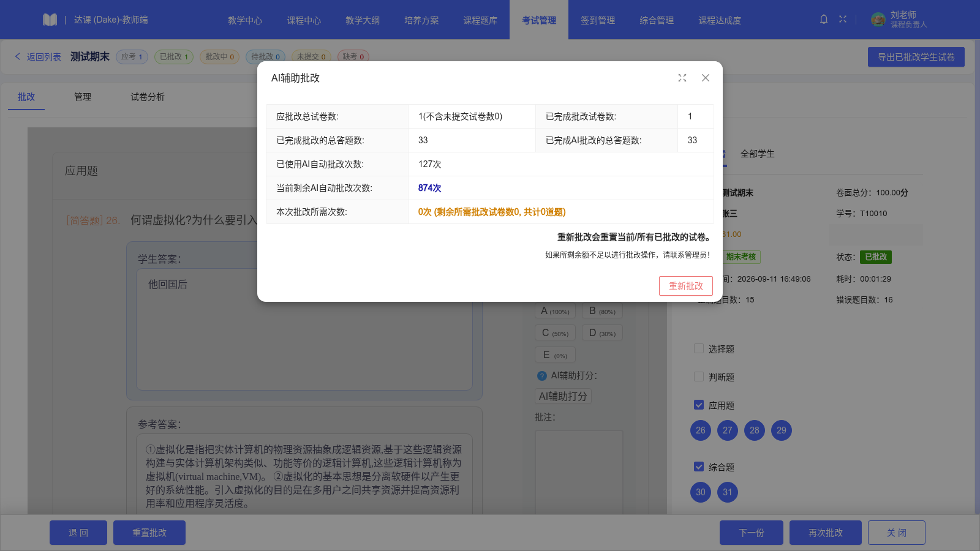The width and height of the screenshot is (980, 551).
Task: Click the AI辅助打分 help question icon
Action: coord(541,376)
